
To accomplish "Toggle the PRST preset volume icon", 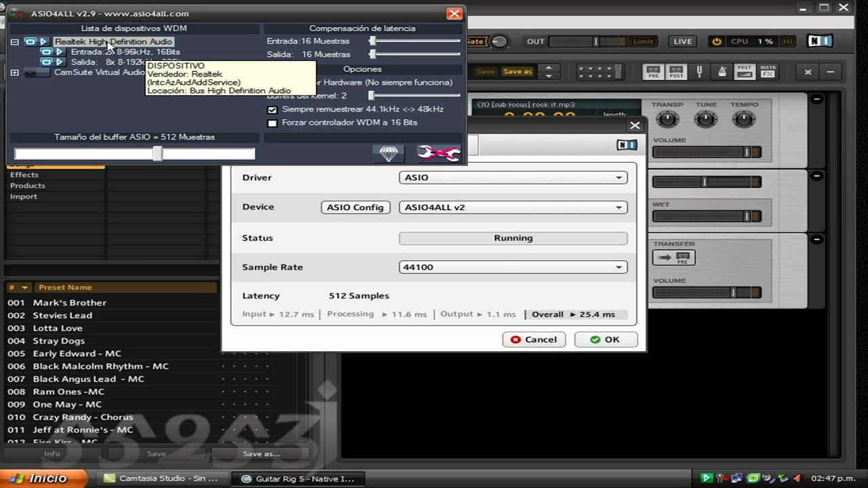I will pos(745,71).
